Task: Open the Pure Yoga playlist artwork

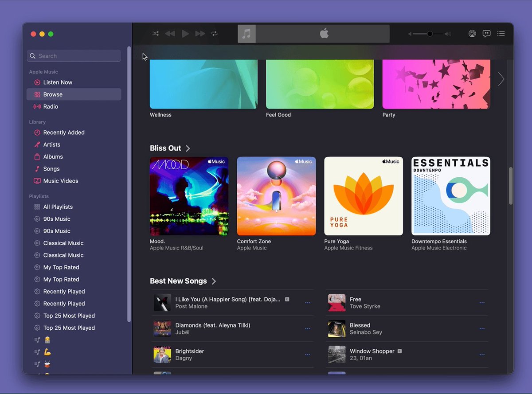Action: pos(364,196)
